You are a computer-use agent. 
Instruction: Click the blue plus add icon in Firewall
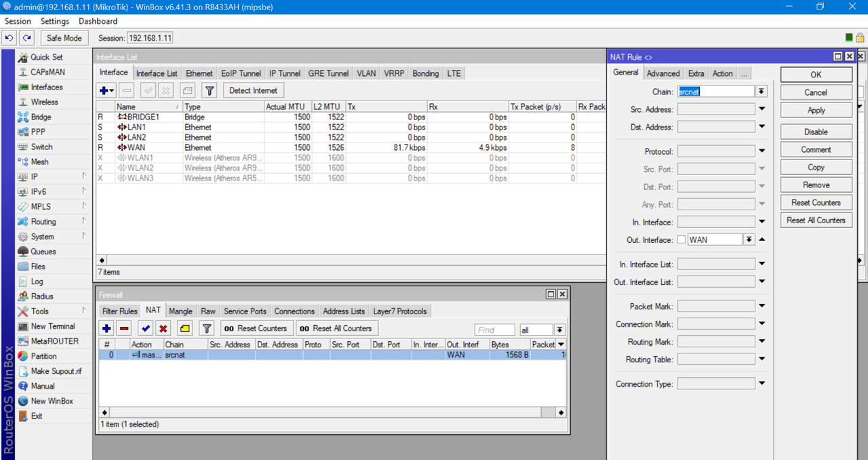106,328
